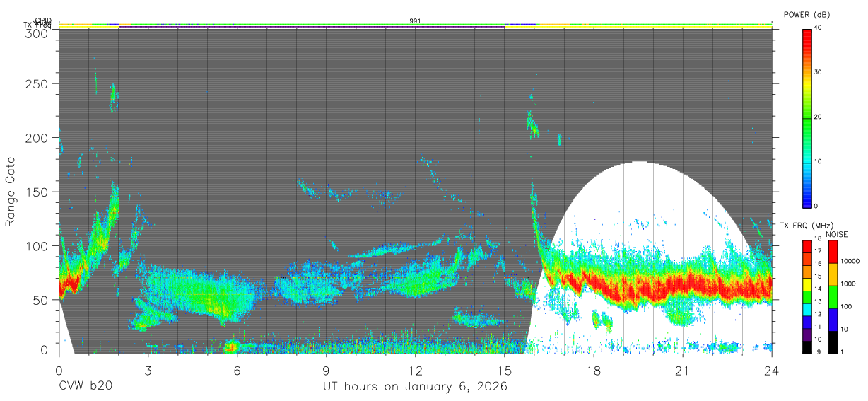The width and height of the screenshot is (868, 401).
Task: Select the green noise swatch 100-1000
Action: point(832,297)
